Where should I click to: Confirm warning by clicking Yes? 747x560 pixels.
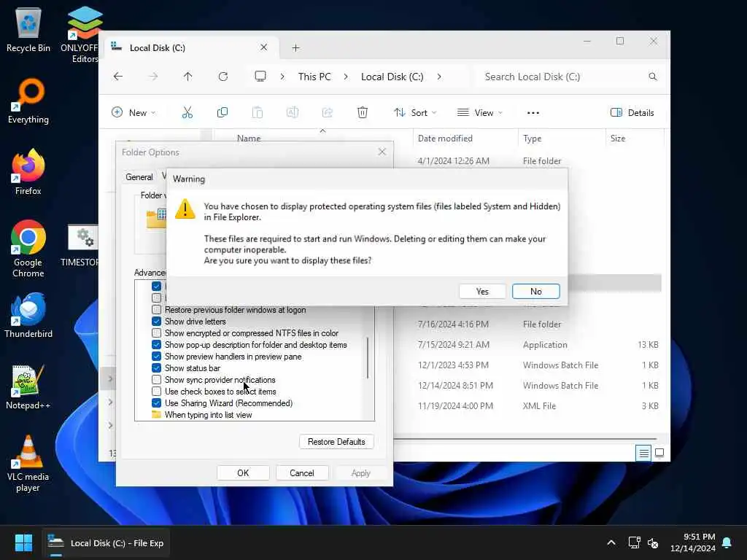click(x=482, y=292)
